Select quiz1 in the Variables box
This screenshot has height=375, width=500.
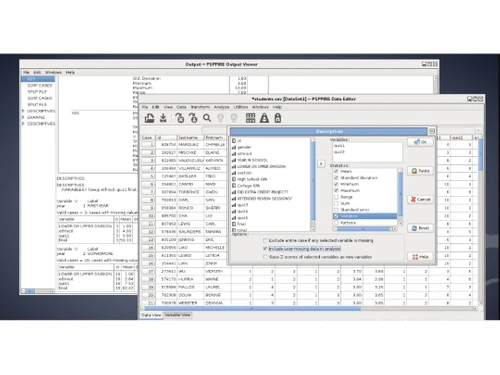pos(339,146)
